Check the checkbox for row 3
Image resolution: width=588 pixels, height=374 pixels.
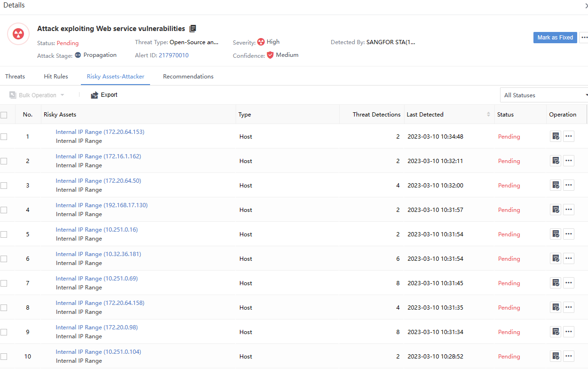pyautogui.click(x=4, y=186)
